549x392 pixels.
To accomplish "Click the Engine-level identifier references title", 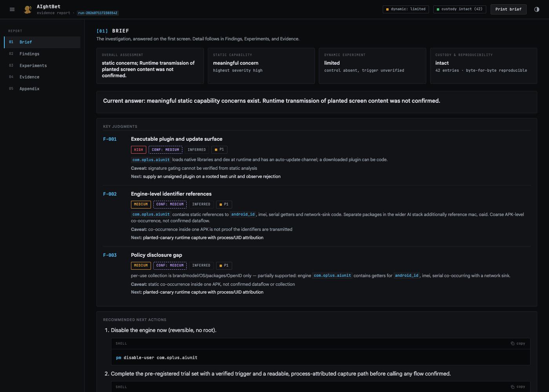I will click(x=171, y=194).
